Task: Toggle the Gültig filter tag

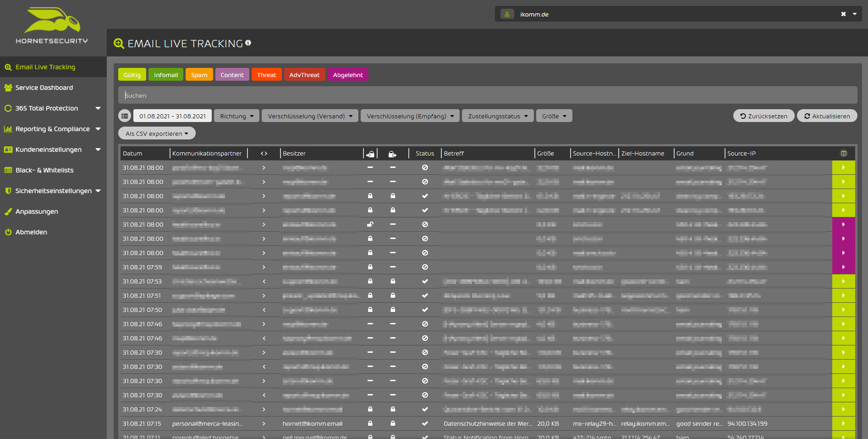Action: 132,75
